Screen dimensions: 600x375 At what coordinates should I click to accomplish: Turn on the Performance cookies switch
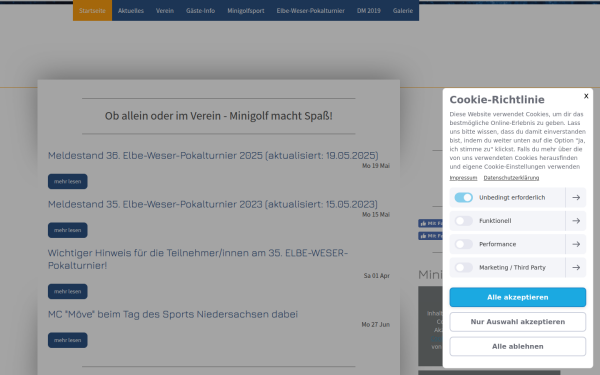[x=463, y=244]
